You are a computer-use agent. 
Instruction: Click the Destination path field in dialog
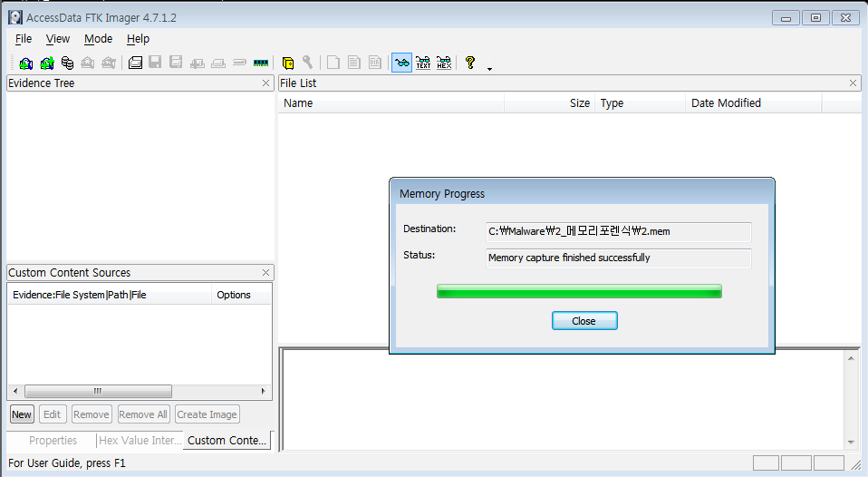click(x=618, y=231)
